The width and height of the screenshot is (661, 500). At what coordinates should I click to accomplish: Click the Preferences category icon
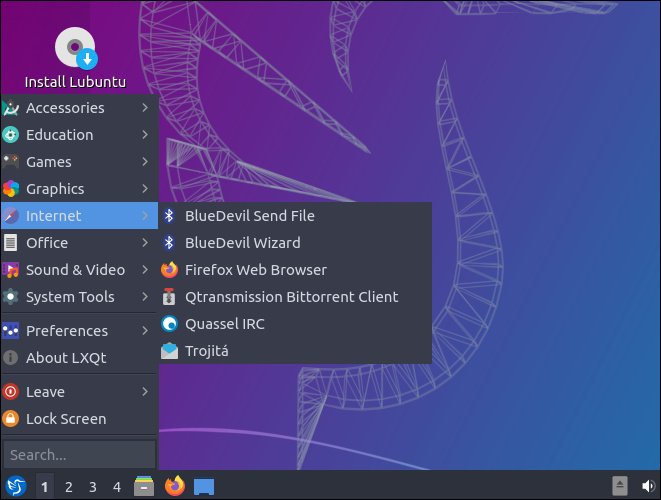click(x=11, y=331)
